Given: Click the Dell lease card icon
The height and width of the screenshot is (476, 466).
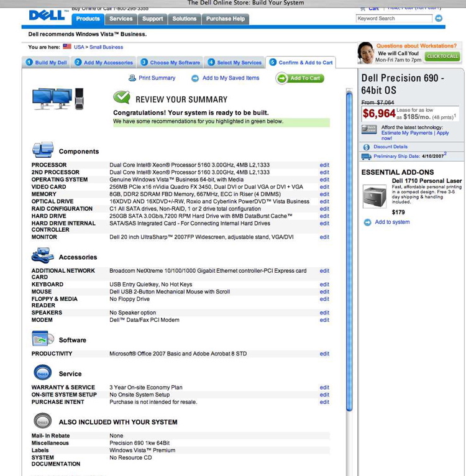Looking at the screenshot, I should pyautogui.click(x=369, y=129).
